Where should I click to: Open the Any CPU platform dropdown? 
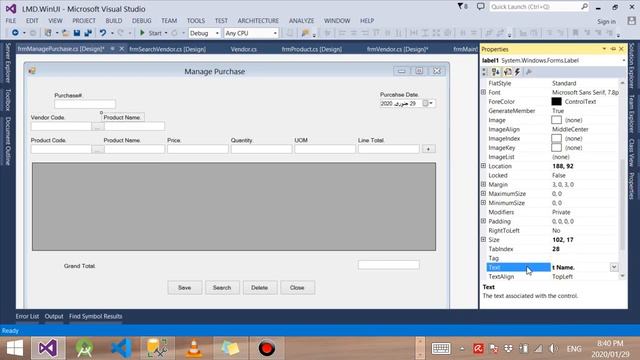point(275,33)
